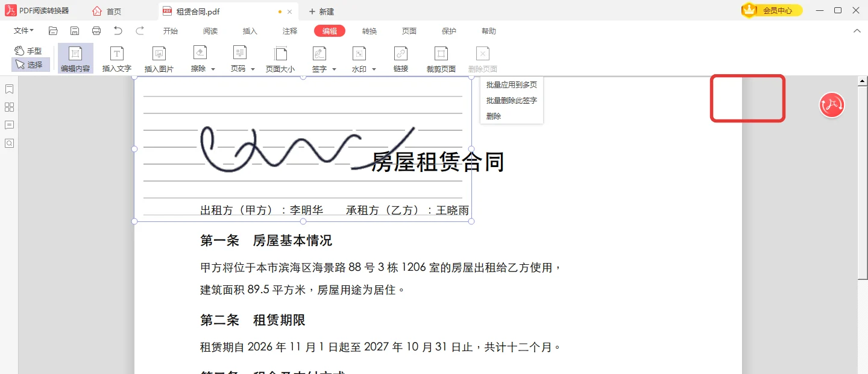Click the open folder icon
Screen dimensions: 868x374
(53, 31)
